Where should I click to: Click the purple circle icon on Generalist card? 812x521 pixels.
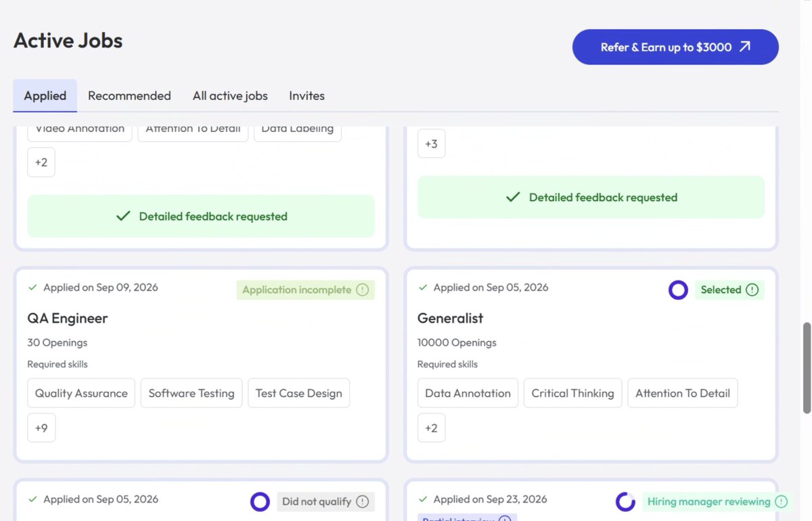point(678,290)
